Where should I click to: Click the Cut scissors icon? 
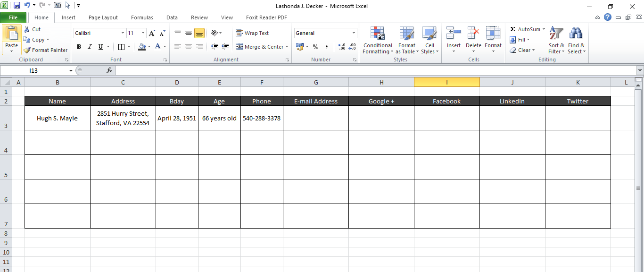pyautogui.click(x=27, y=29)
